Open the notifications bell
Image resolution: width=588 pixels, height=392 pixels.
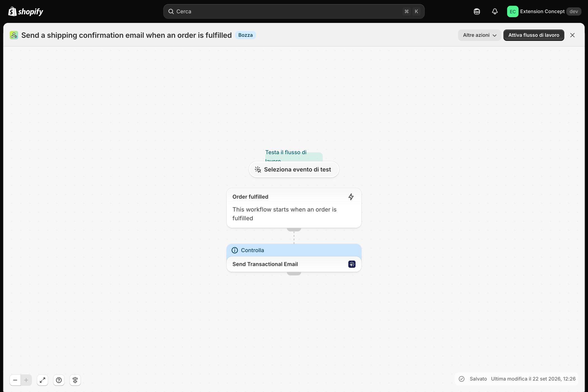pyautogui.click(x=495, y=11)
